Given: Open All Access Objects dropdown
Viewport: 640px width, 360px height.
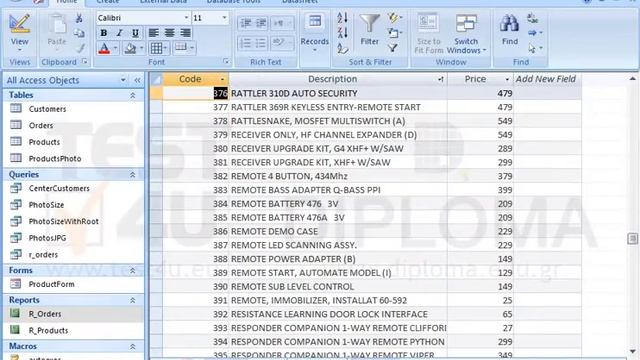Looking at the screenshot, I should point(123,80).
